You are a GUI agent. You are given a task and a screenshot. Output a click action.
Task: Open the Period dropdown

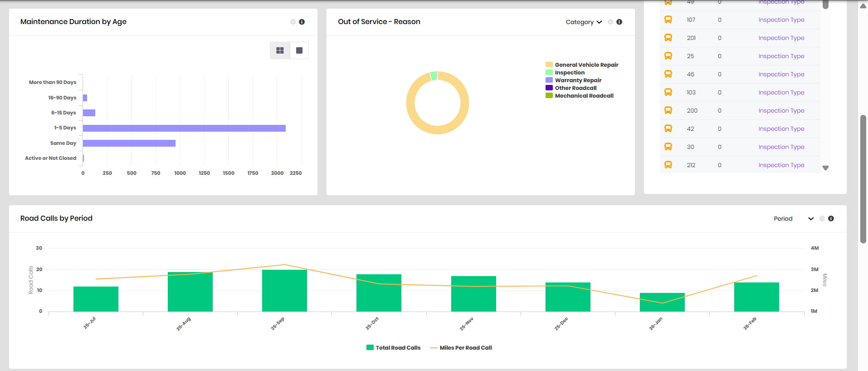pyautogui.click(x=794, y=218)
